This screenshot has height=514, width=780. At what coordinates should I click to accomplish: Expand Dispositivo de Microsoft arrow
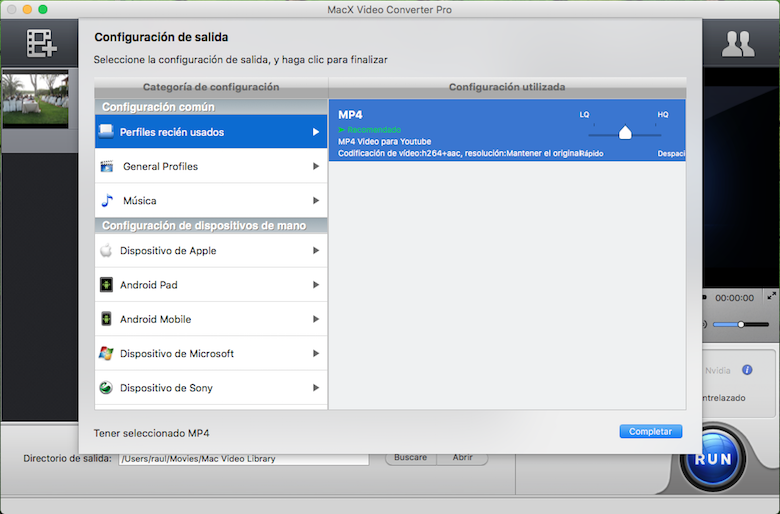(315, 353)
